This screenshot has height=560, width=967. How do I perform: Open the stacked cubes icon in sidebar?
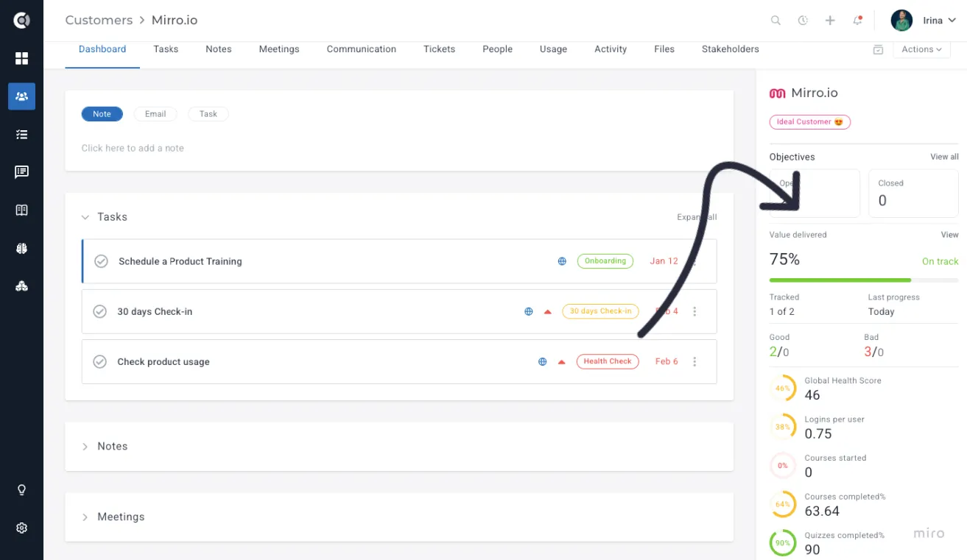coord(21,286)
